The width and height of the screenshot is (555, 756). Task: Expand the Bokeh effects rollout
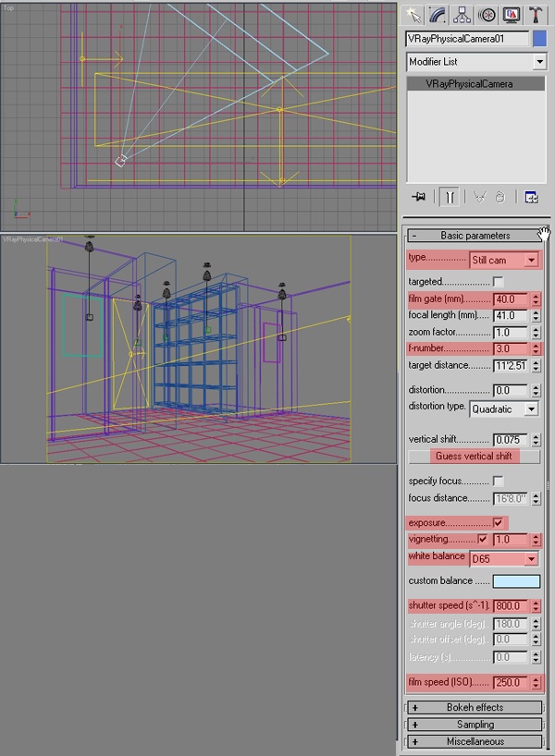tap(476, 708)
